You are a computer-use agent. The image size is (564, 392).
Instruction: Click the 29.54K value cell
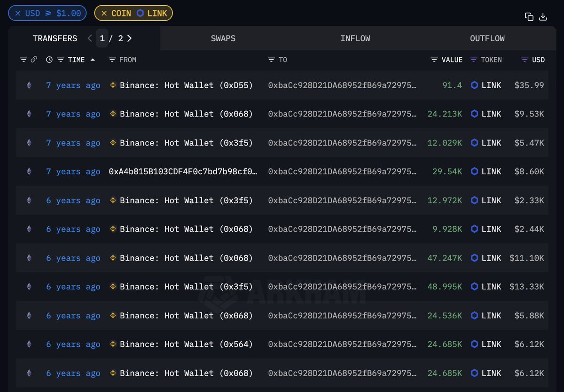(x=447, y=171)
